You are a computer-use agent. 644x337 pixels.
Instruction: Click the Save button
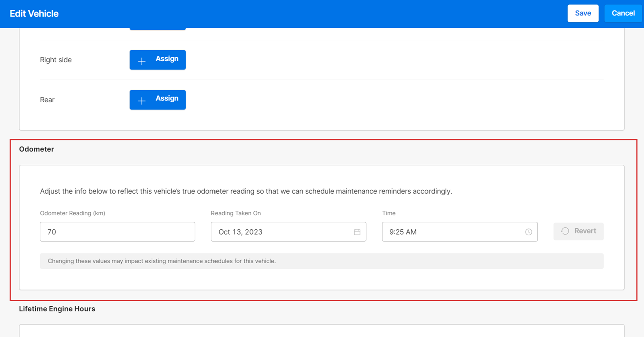tap(582, 13)
